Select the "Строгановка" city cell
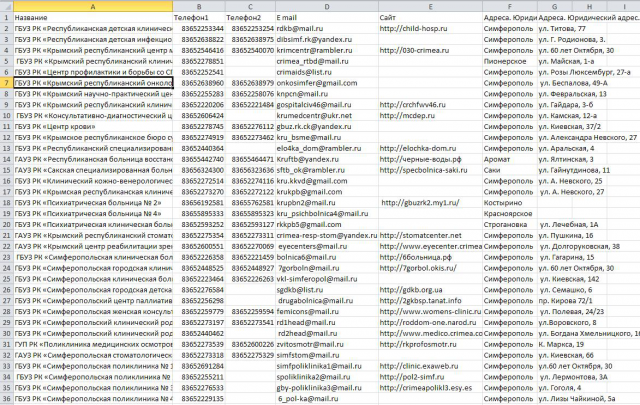 coord(510,225)
